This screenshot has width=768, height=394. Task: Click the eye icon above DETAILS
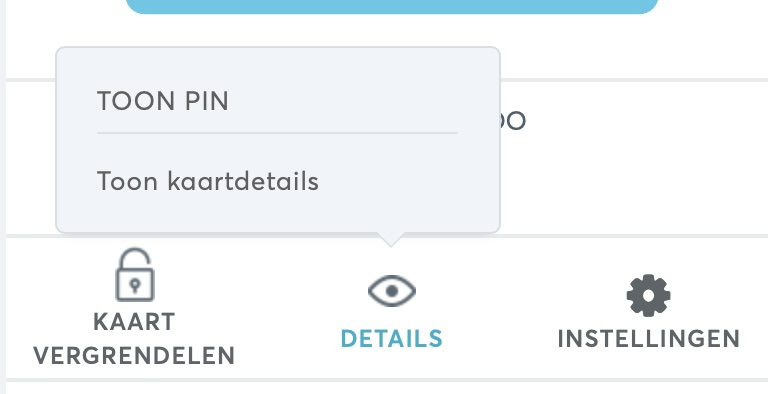tap(392, 291)
